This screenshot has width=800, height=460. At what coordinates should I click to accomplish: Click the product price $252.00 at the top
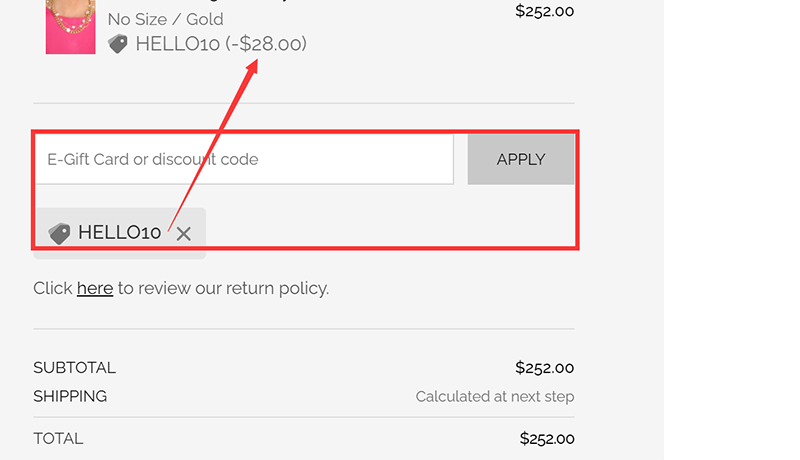(x=544, y=12)
